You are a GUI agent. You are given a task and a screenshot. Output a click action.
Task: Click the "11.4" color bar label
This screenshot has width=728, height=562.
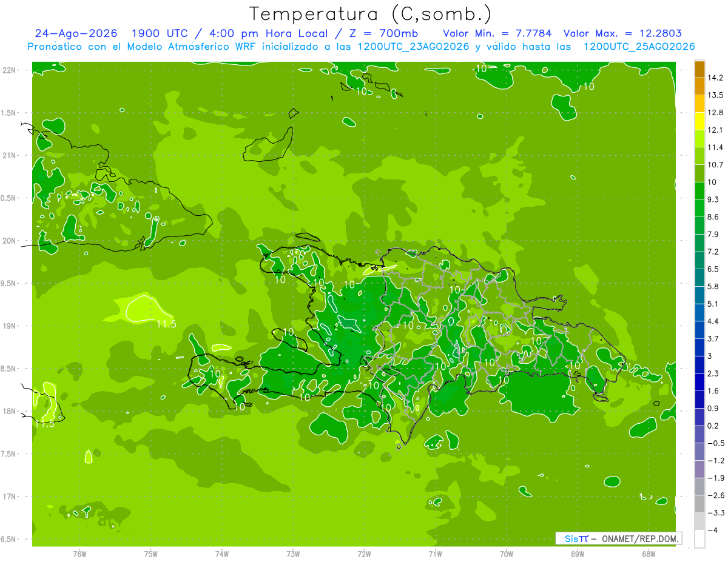[x=715, y=147]
